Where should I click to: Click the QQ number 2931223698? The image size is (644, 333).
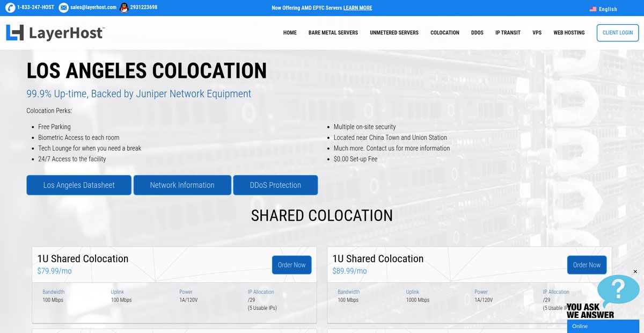(x=144, y=8)
